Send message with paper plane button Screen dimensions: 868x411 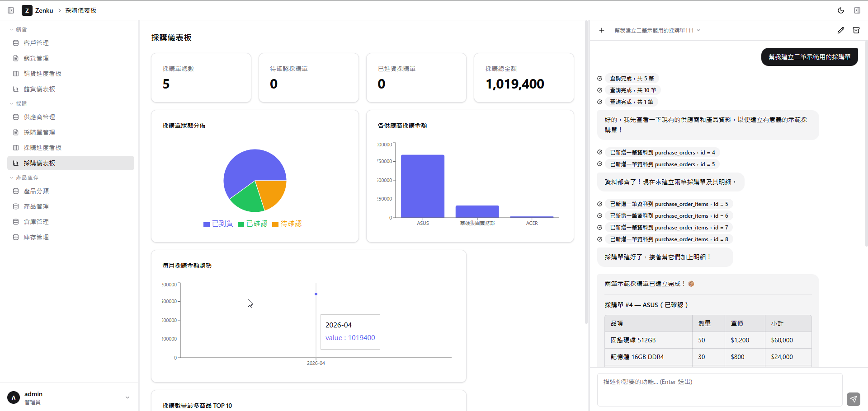(854, 399)
